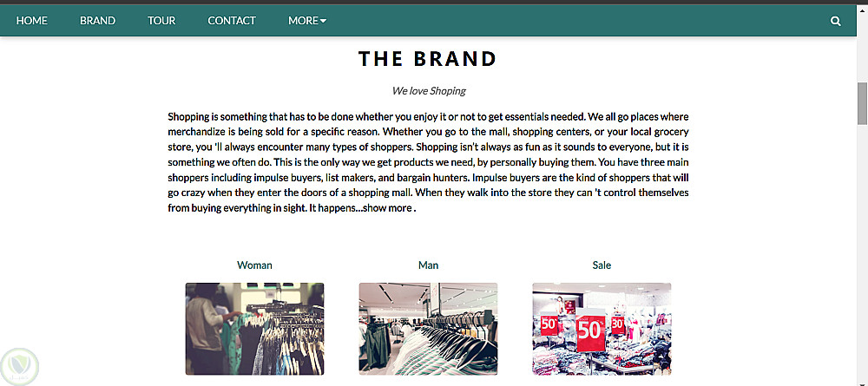Click the "show more" text link
868x386 pixels.
coord(387,208)
